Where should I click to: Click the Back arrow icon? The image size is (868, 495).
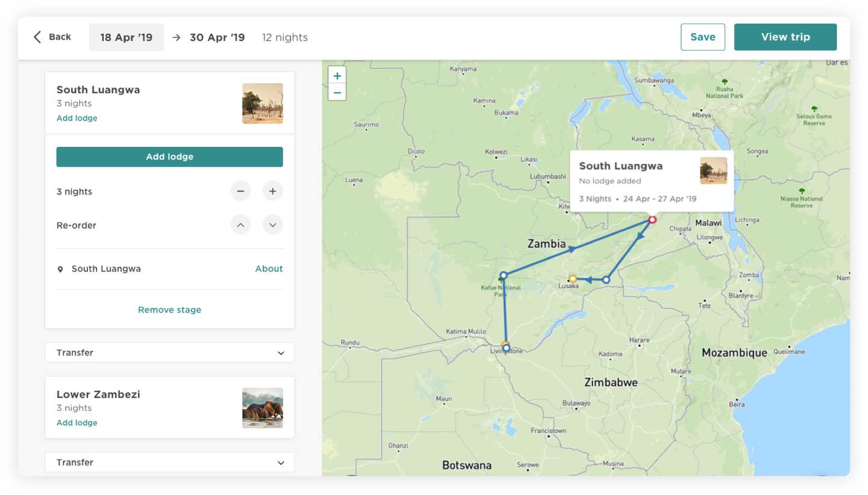tap(37, 37)
